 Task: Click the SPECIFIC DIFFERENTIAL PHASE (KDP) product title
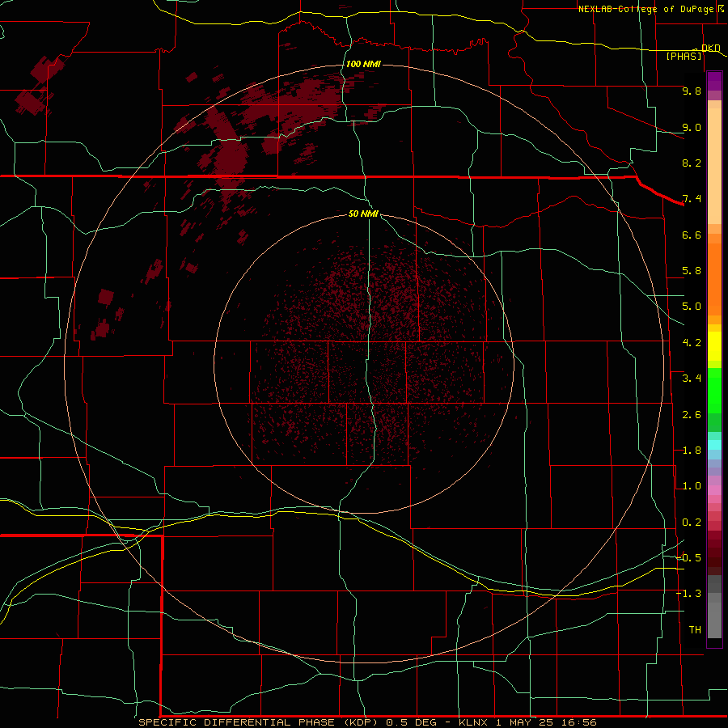click(x=260, y=722)
